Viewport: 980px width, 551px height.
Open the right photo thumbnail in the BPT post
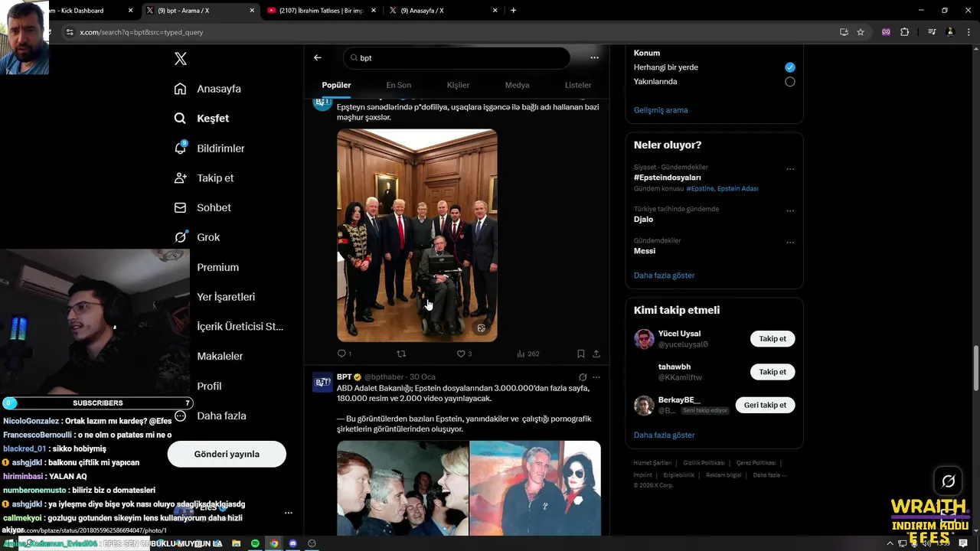[535, 488]
